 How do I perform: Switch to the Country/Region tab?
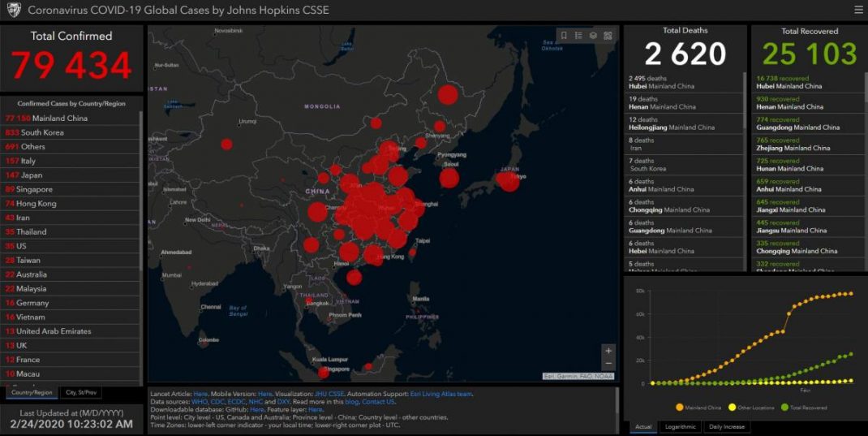click(32, 393)
